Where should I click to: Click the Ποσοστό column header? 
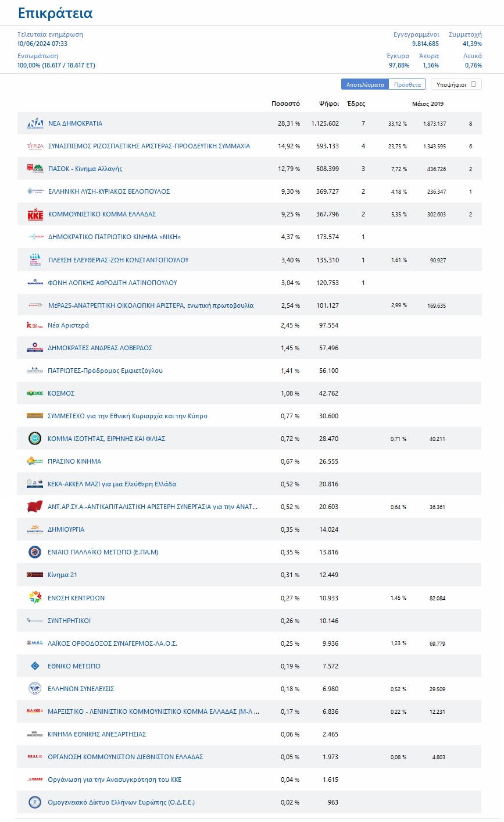coord(286,104)
